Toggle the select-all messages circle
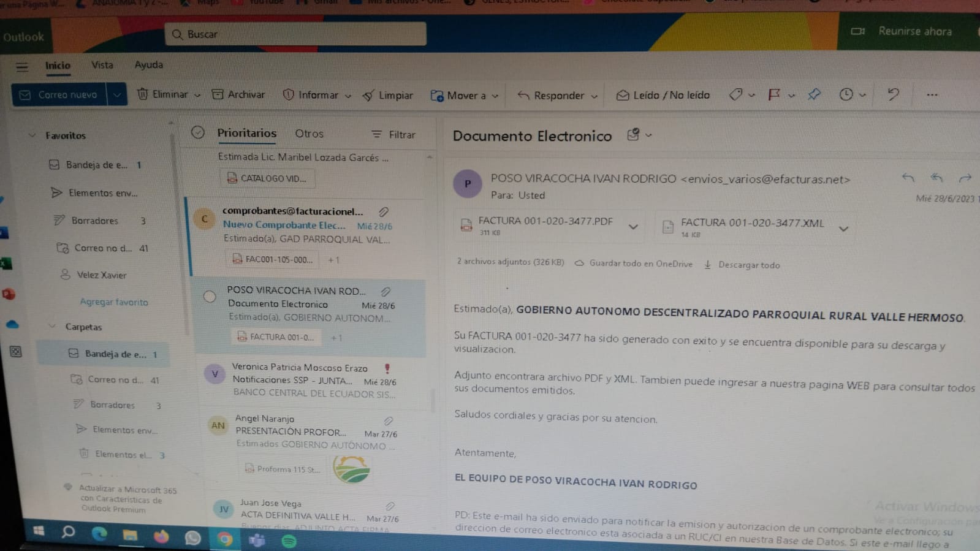 click(197, 132)
